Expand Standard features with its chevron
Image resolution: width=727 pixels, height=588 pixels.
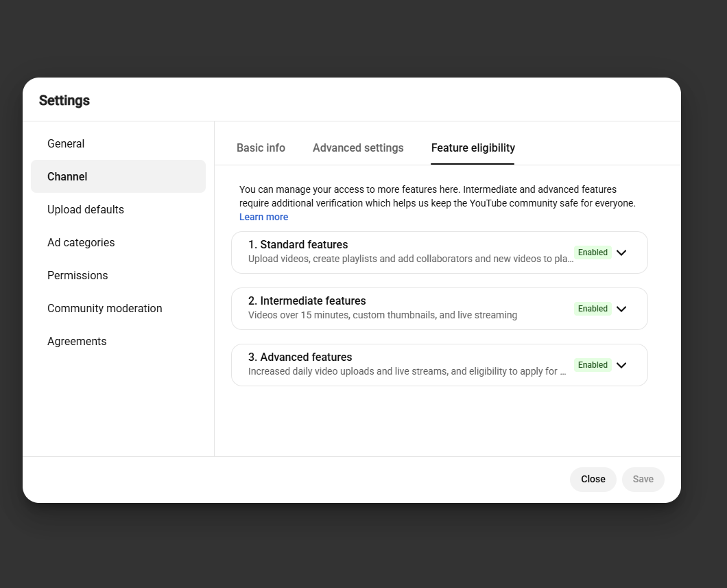(x=621, y=252)
